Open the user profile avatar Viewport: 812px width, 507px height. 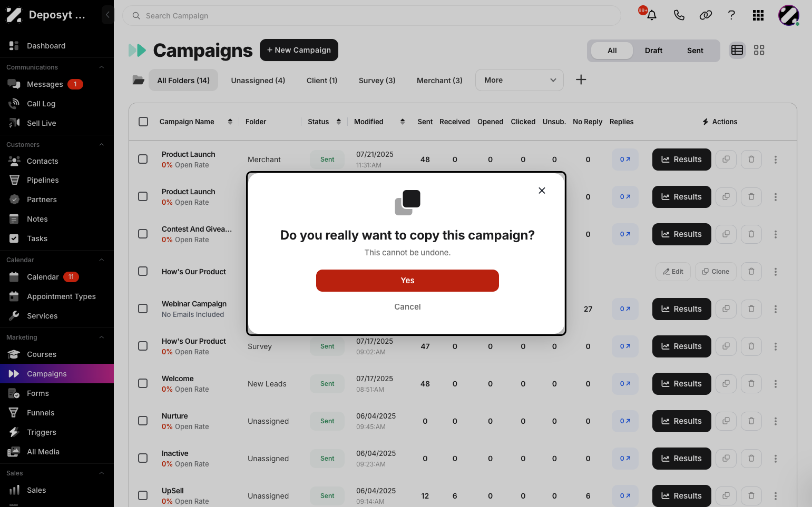tap(789, 15)
